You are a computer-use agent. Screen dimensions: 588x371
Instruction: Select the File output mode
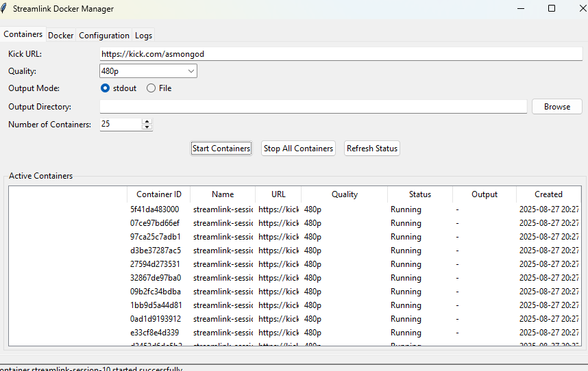click(151, 88)
